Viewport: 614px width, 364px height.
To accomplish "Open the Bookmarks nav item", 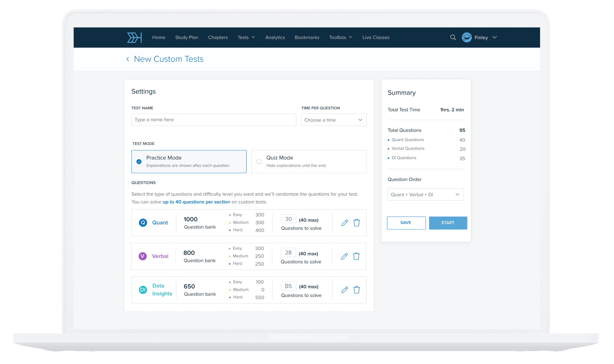I will point(307,37).
